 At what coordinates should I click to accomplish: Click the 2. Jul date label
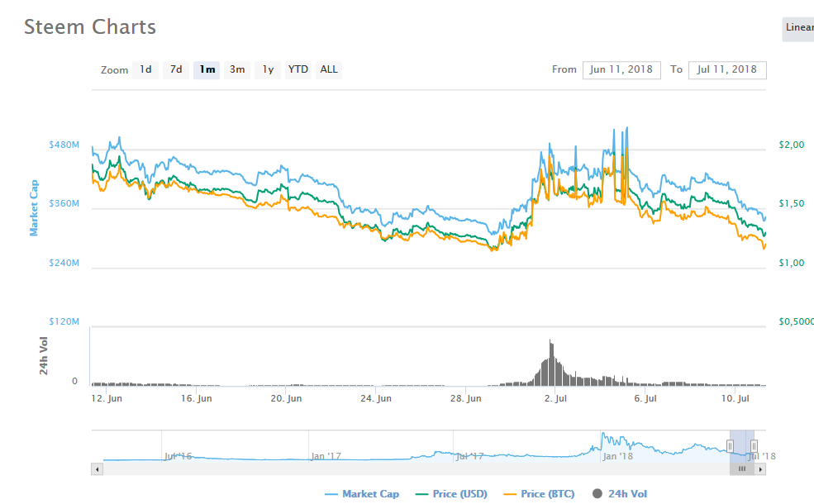pyautogui.click(x=555, y=398)
